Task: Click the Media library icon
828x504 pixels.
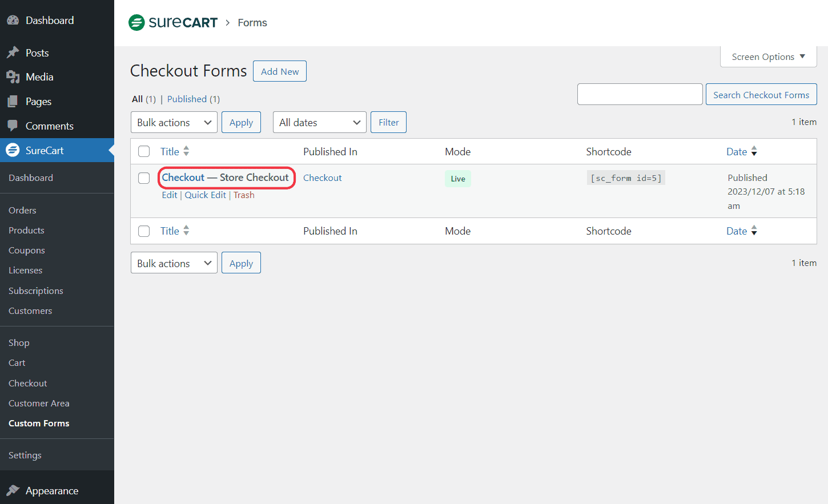Action: (x=13, y=77)
